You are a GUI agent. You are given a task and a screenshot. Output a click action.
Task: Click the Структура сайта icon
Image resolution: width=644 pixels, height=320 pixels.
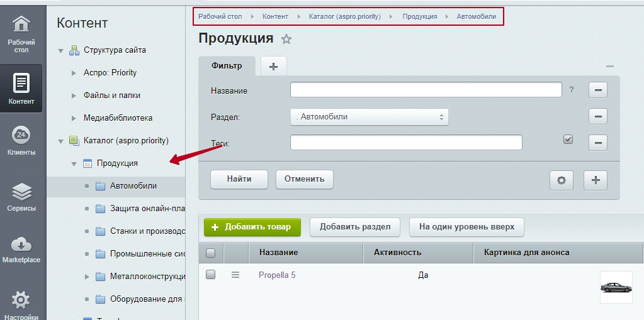(x=74, y=50)
